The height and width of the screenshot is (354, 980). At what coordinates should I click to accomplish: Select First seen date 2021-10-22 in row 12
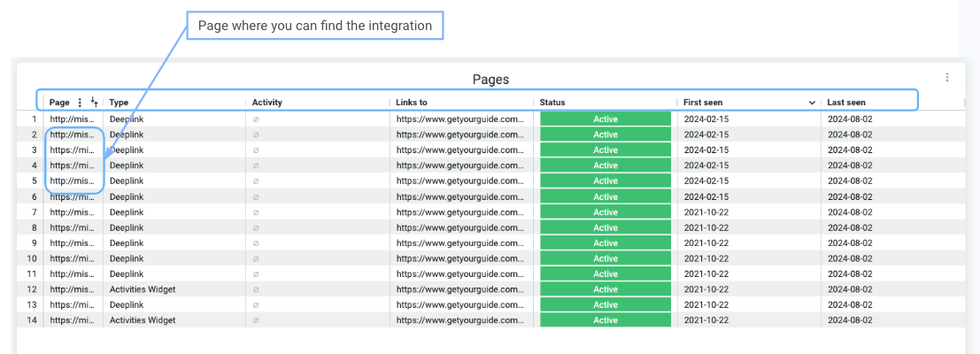click(706, 289)
